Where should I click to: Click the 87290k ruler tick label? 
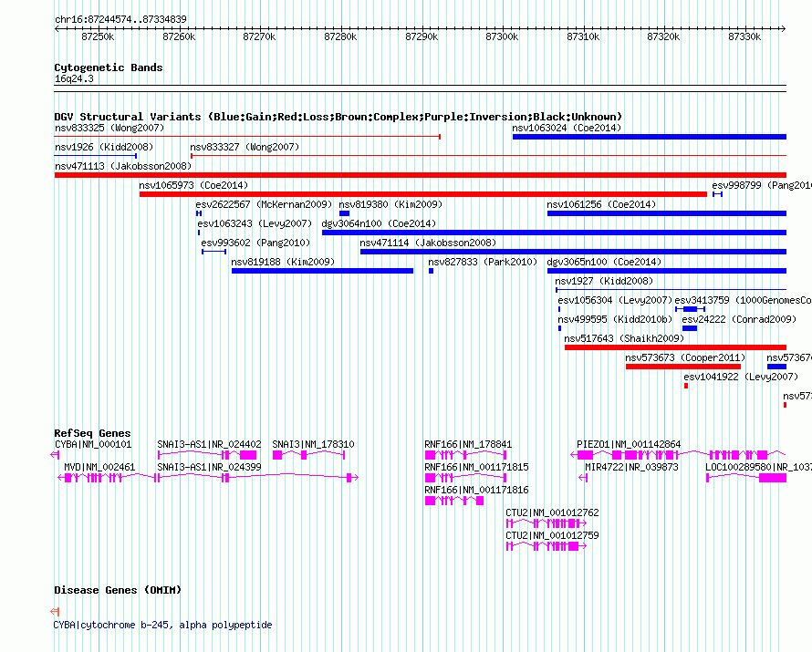point(422,36)
